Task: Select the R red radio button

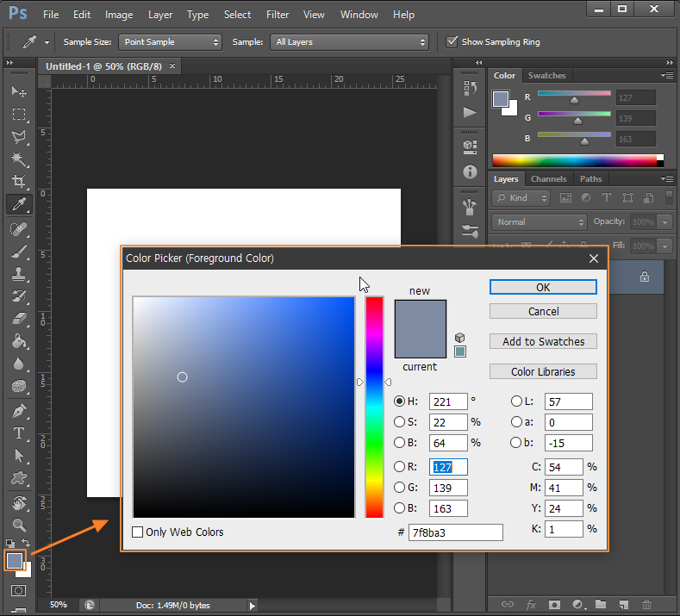Action: click(399, 467)
